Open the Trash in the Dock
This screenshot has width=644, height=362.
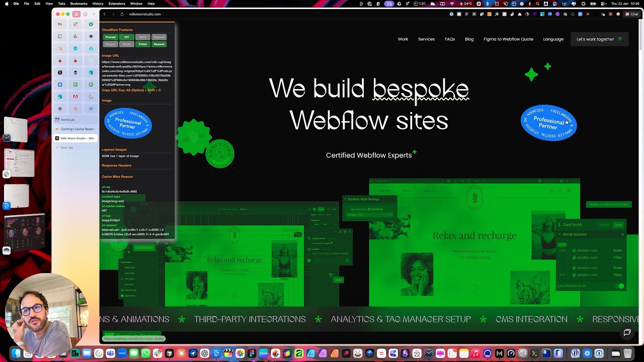click(x=627, y=353)
